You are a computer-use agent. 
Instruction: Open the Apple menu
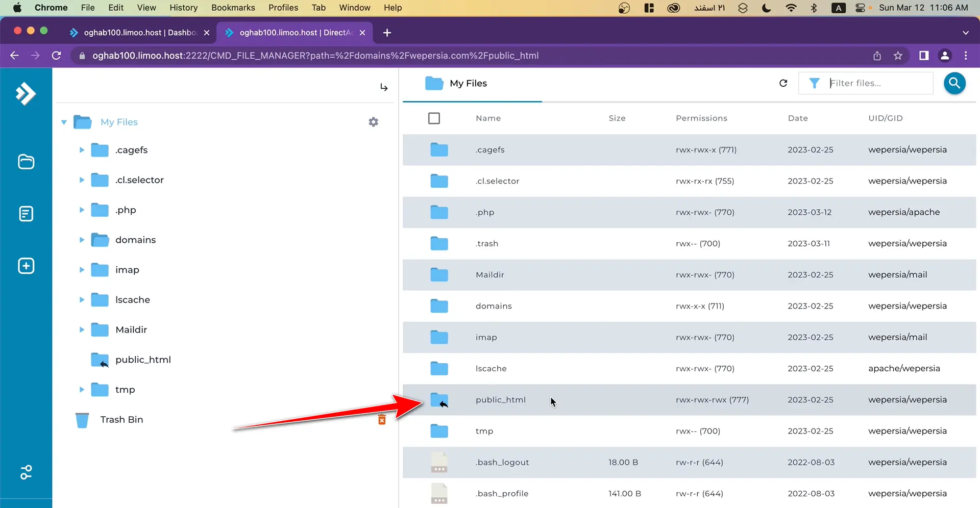tap(17, 8)
